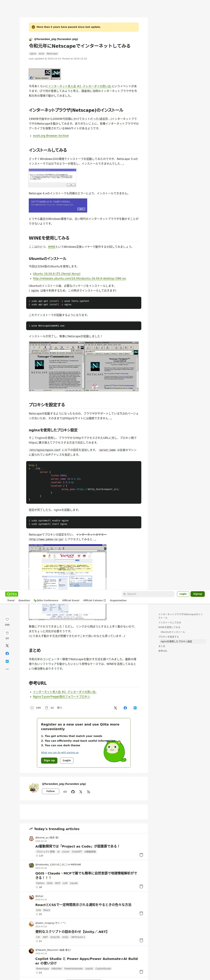The width and height of the screenshot is (210, 980).
Task: Click Sign up in the register box
Action: pyautogui.click(x=49, y=760)
